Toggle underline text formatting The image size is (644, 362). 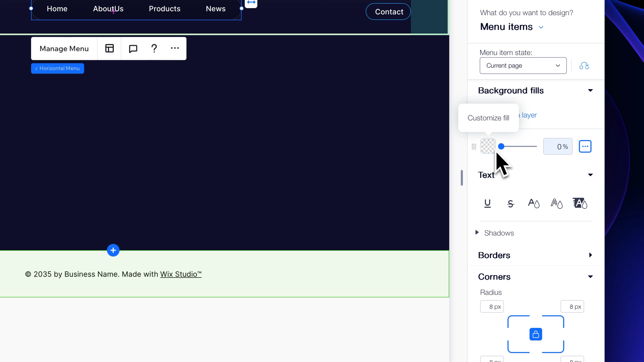(487, 203)
